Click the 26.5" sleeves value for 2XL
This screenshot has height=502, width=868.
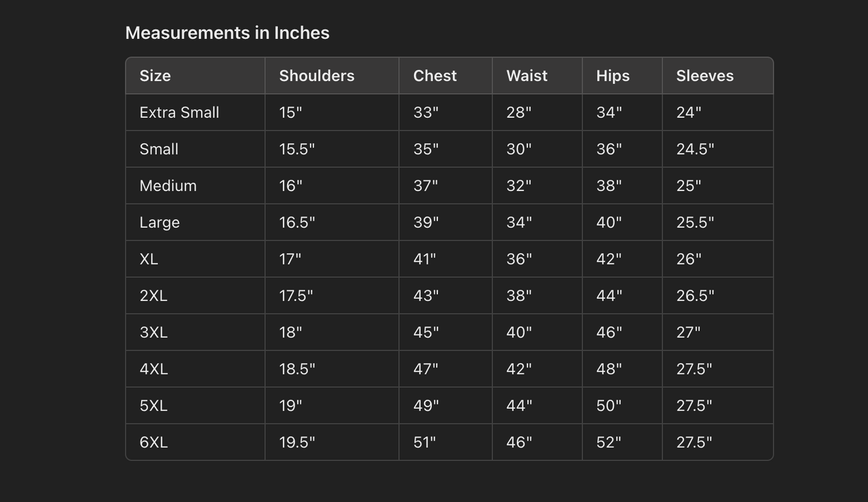click(695, 295)
